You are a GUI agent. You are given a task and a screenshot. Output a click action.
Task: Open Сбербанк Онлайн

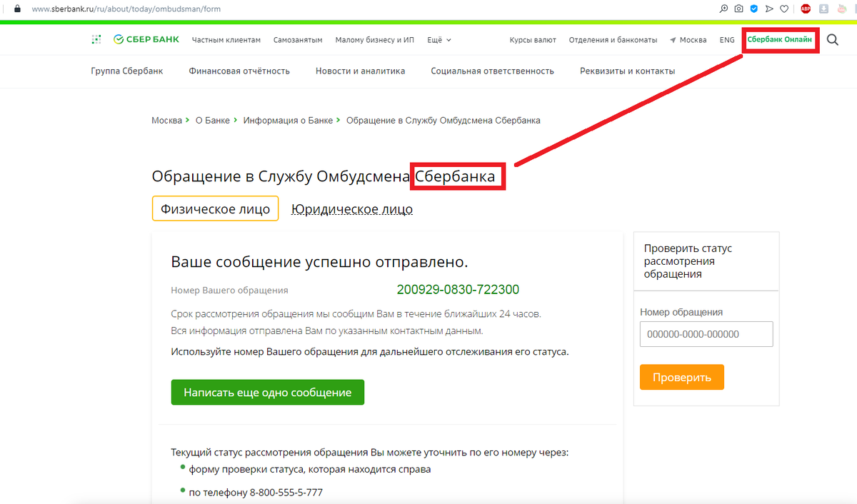point(780,40)
